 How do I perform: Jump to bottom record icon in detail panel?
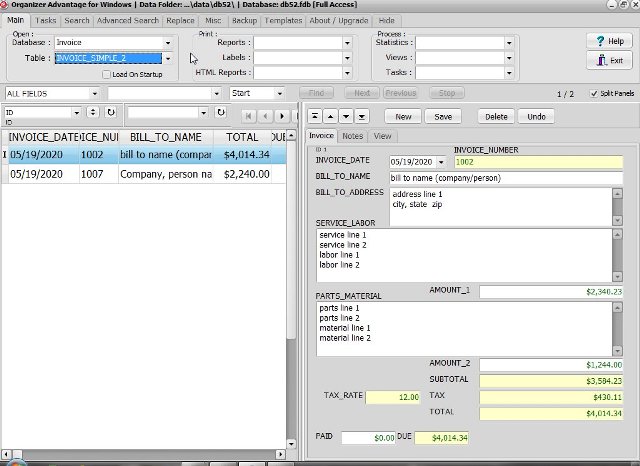pyautogui.click(x=361, y=116)
